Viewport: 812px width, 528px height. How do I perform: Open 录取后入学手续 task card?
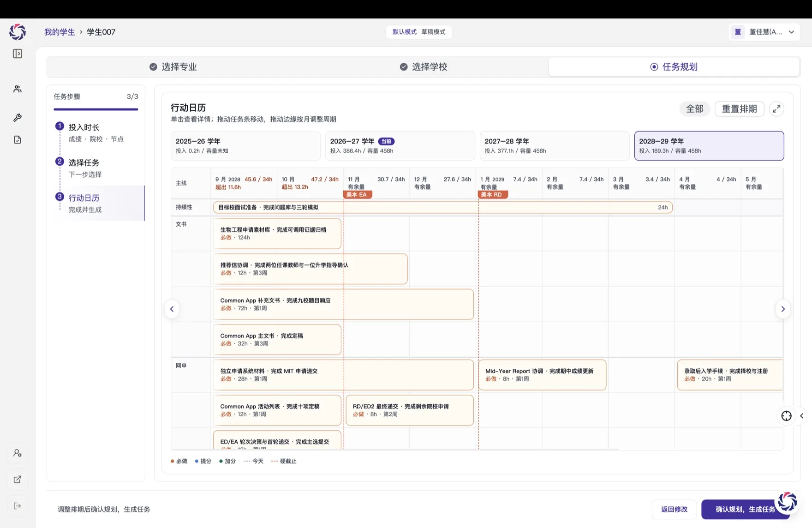tap(730, 375)
